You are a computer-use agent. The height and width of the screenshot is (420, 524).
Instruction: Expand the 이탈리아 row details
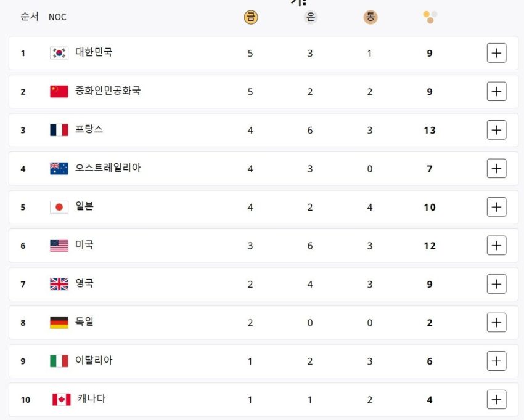(x=496, y=361)
